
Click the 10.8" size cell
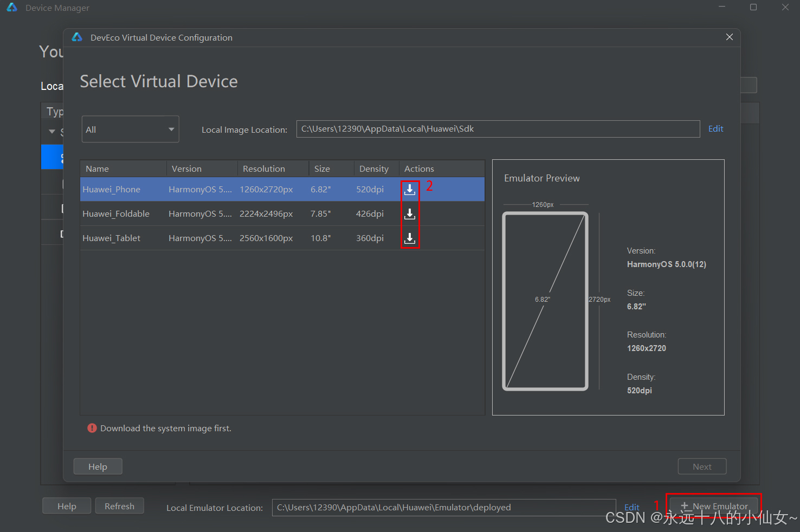[x=320, y=238]
